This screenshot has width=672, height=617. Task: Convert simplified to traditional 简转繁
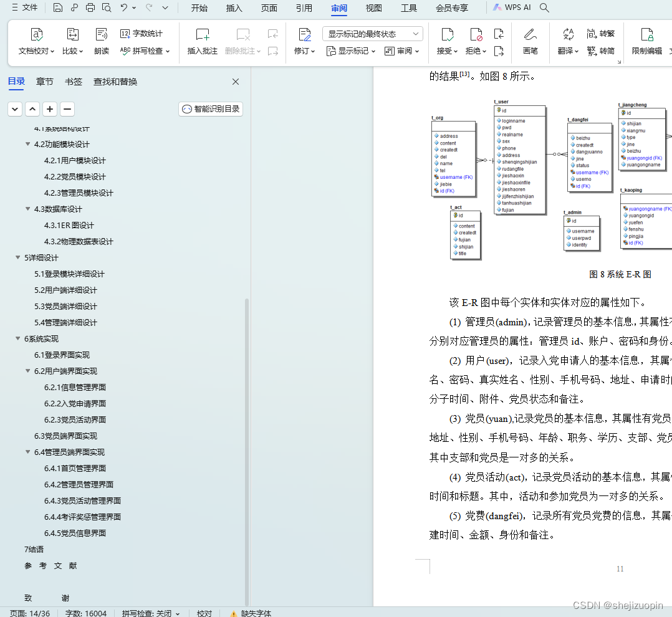tap(600, 34)
